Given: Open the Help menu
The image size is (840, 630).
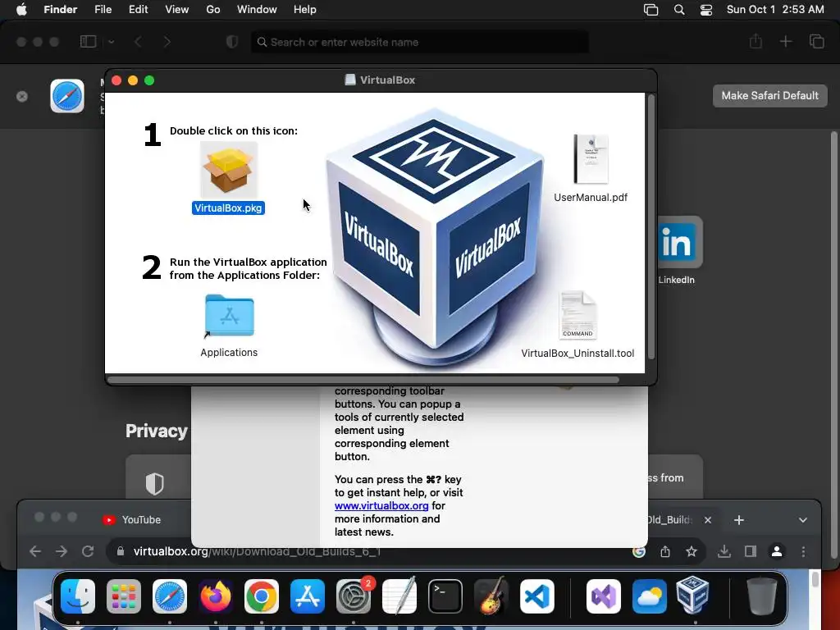Looking at the screenshot, I should [x=305, y=10].
